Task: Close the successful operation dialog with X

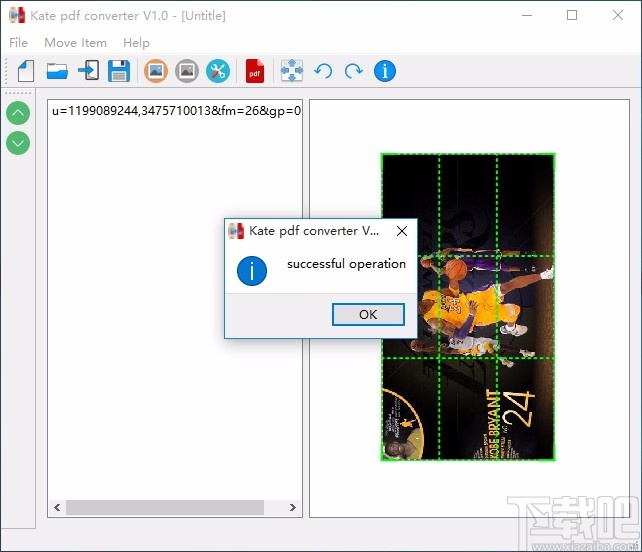Action: coord(402,231)
